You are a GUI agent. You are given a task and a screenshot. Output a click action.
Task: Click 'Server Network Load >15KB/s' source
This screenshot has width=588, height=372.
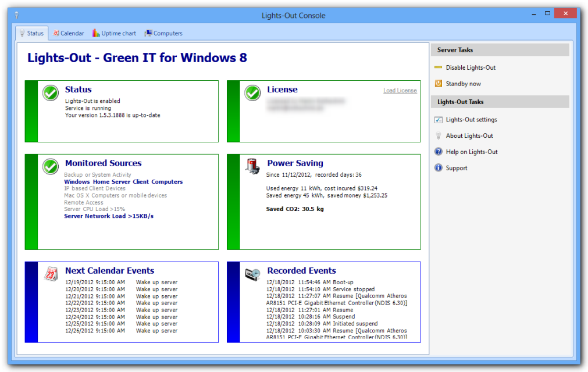click(109, 216)
